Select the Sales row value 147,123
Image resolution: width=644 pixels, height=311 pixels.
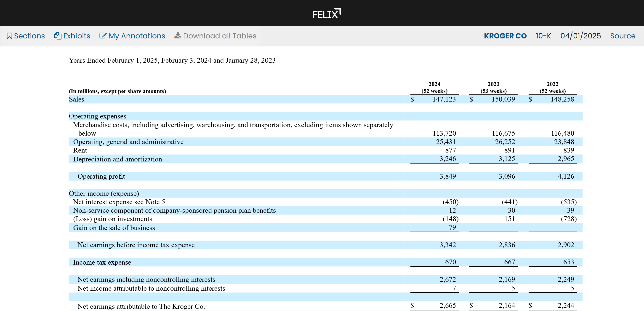444,99
